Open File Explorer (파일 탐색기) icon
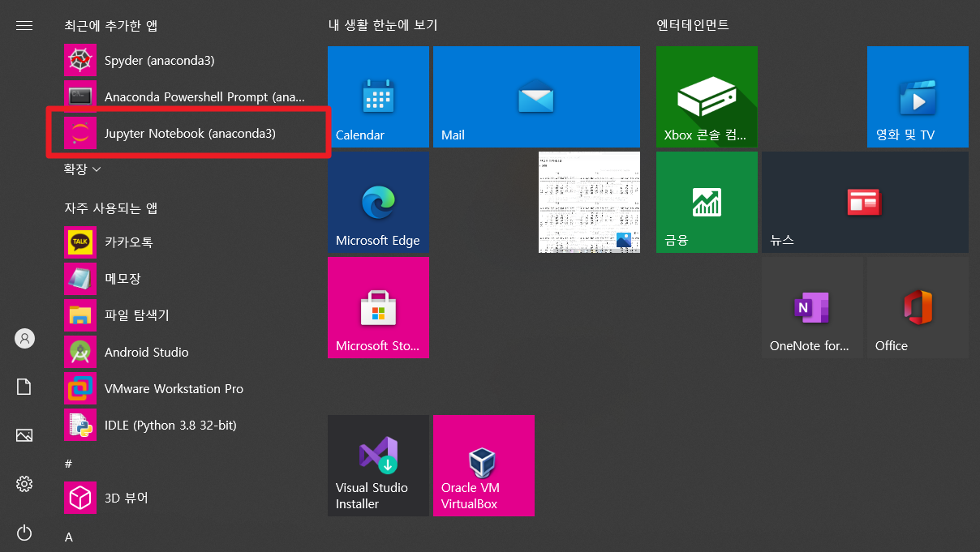Image resolution: width=980 pixels, height=552 pixels. pyautogui.click(x=80, y=315)
